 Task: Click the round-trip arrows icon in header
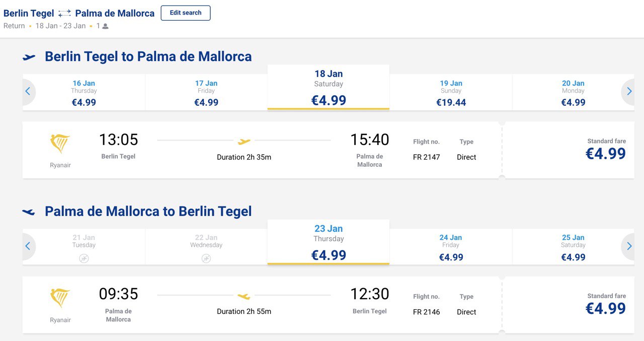pyautogui.click(x=64, y=14)
